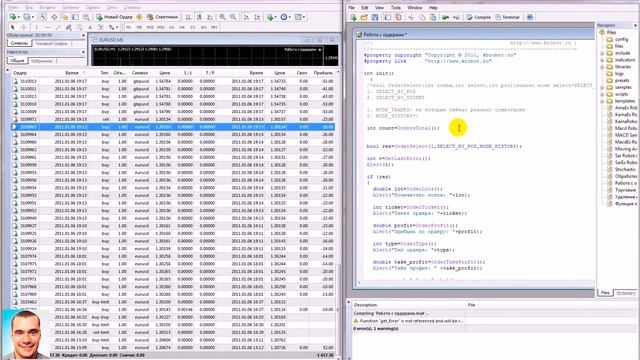This screenshot has width=640, height=360.
Task: Click the save diskette icon in MetaEditor toolbar
Action: coord(375,17)
